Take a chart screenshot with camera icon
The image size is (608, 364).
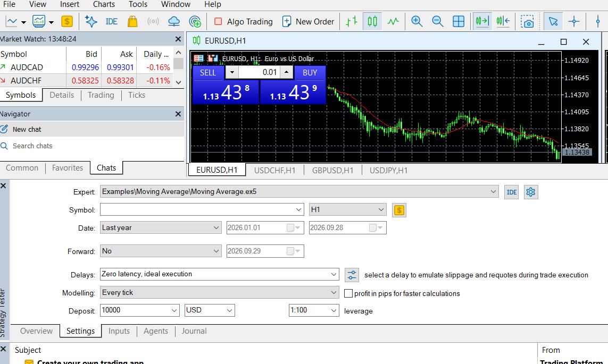[x=527, y=21]
